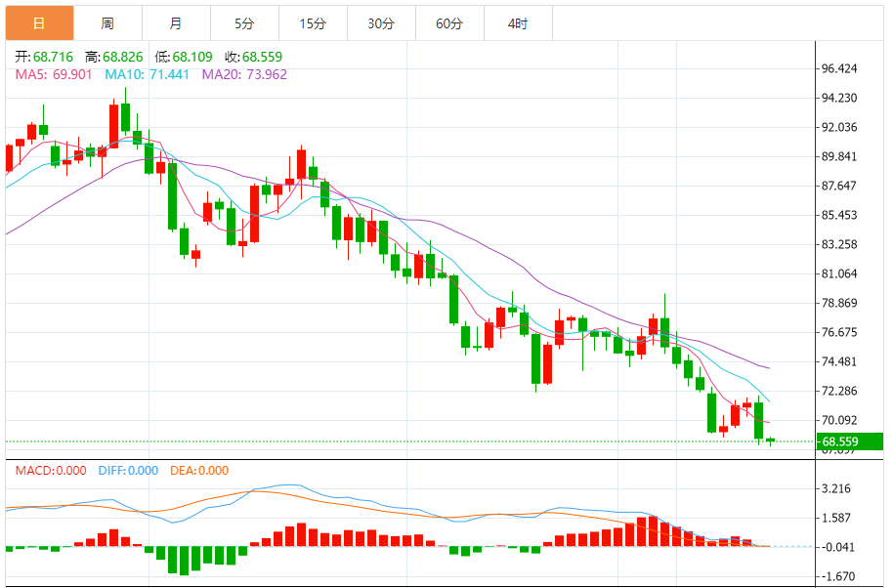
Task: Click the 85.453 price axis label
Action: click(839, 215)
